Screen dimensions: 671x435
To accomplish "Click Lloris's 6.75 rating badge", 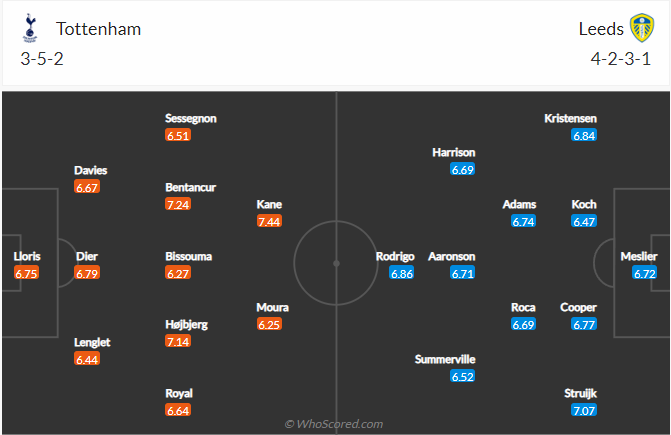I will pyautogui.click(x=26, y=273).
